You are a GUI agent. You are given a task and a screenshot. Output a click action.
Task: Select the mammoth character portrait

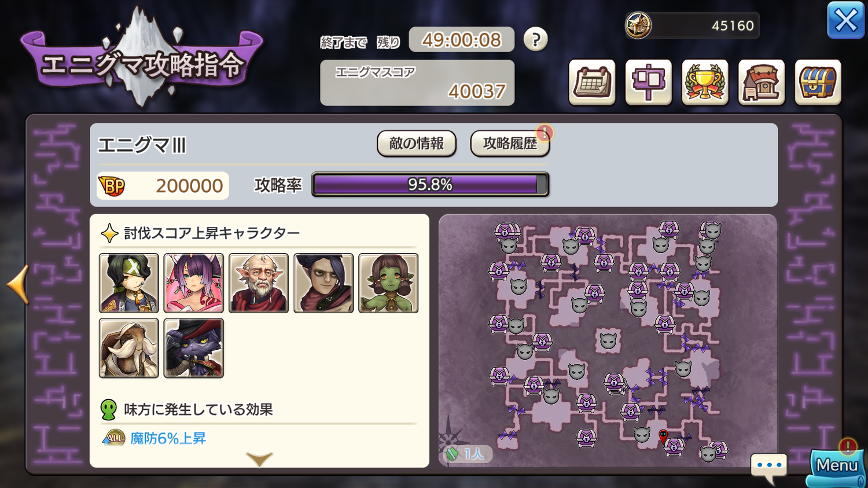(129, 348)
